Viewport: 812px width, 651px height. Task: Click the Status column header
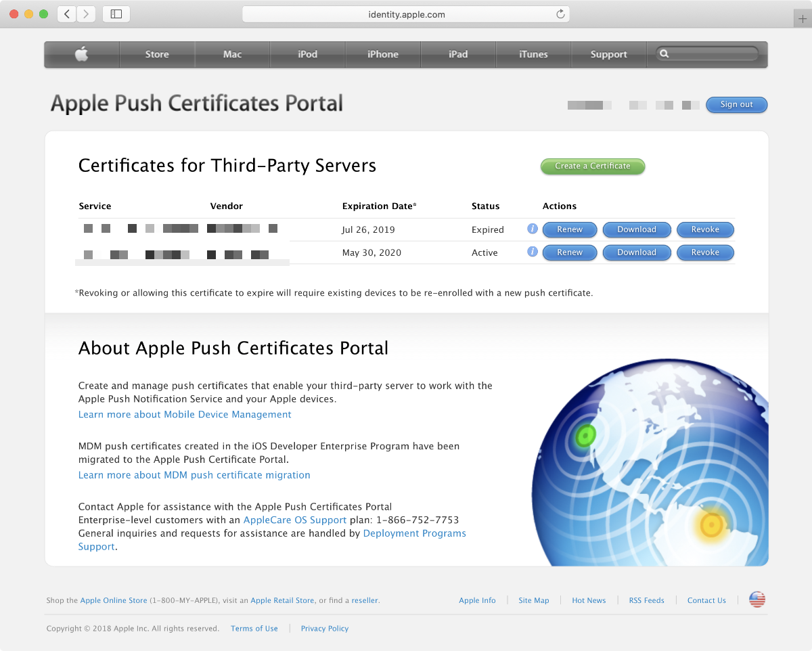coord(485,206)
